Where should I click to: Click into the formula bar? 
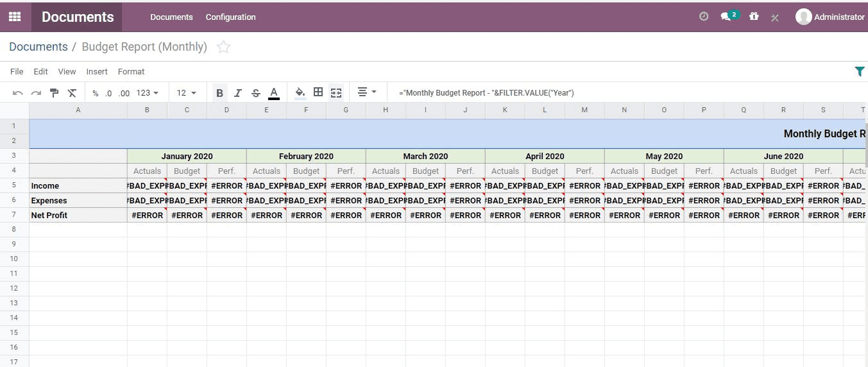coord(629,93)
